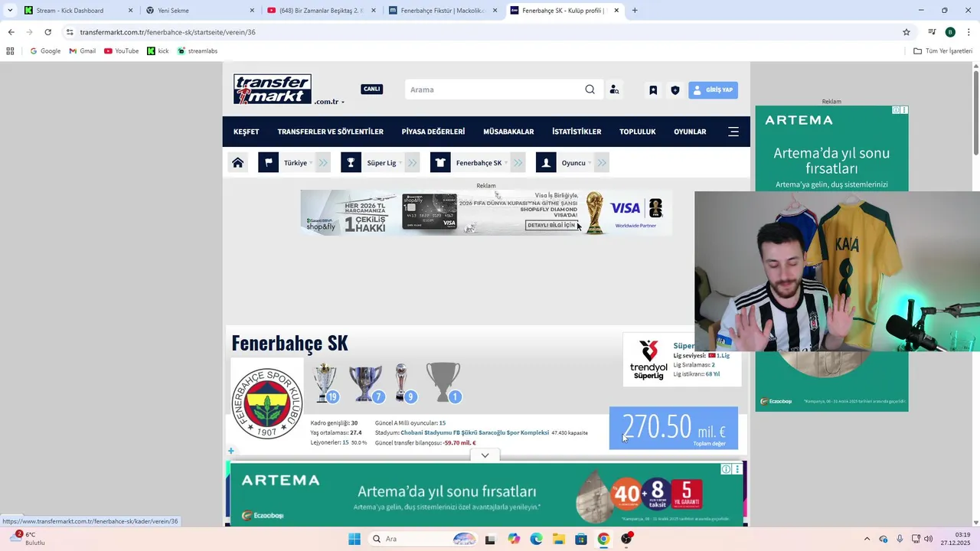Click the blue plus icon below crest

pyautogui.click(x=231, y=452)
